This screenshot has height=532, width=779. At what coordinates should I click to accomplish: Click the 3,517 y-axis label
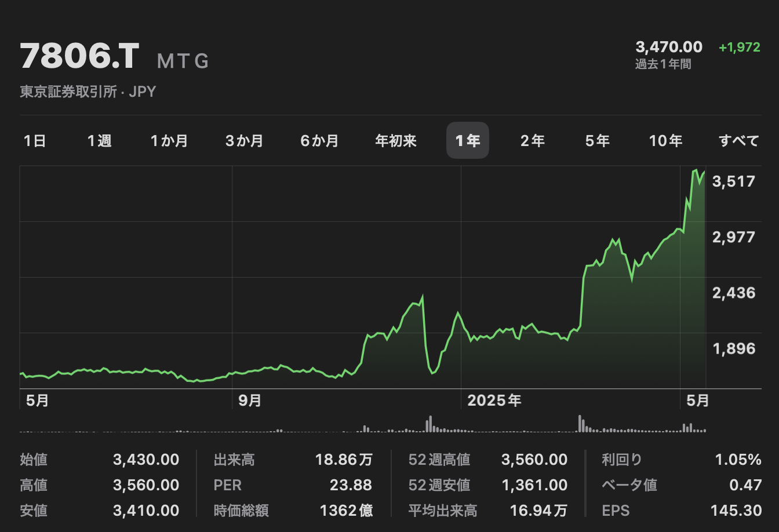click(x=734, y=181)
